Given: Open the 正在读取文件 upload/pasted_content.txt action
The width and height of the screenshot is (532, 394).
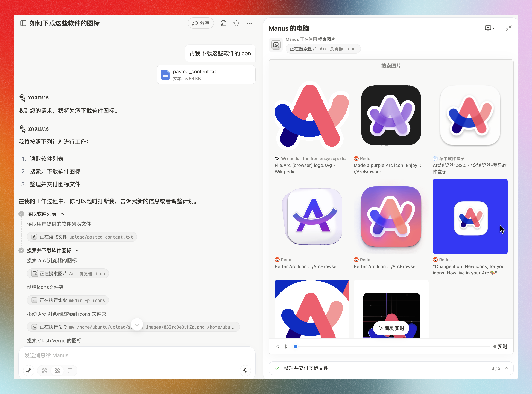Looking at the screenshot, I should click(x=82, y=237).
